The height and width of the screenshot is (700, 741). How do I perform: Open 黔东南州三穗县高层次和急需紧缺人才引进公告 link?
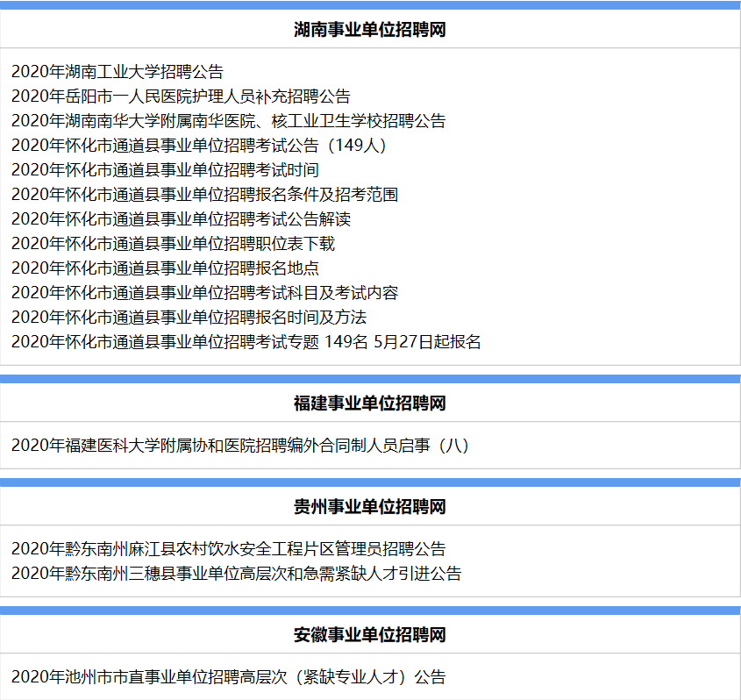(x=236, y=574)
